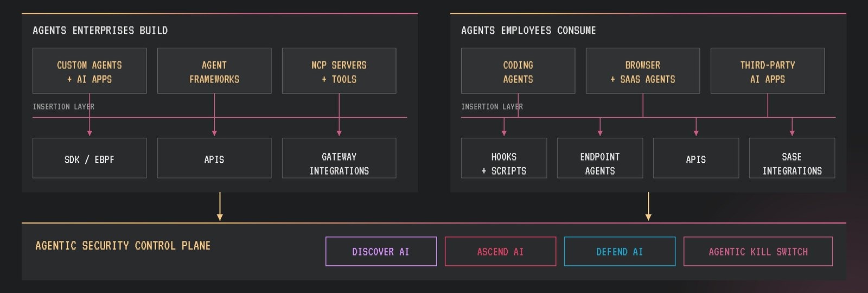Click the Custom Agents + AI Apps box
The width and height of the screenshot is (868, 293).
[90, 71]
